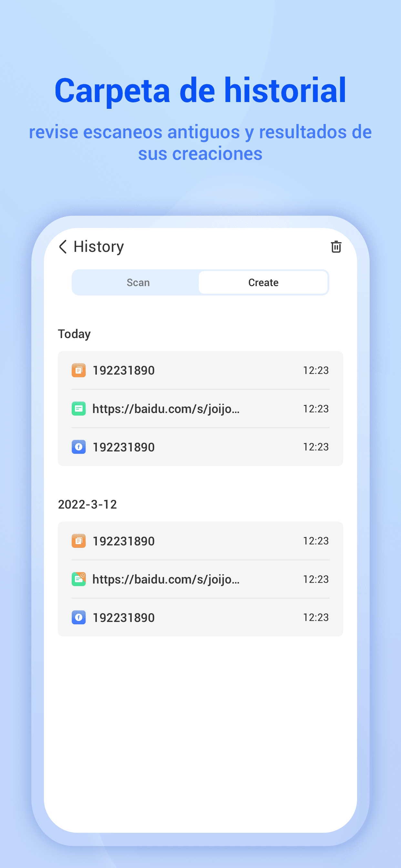This screenshot has width=401, height=868.
Task: Click the 2022-3-12 date header
Action: (x=87, y=504)
